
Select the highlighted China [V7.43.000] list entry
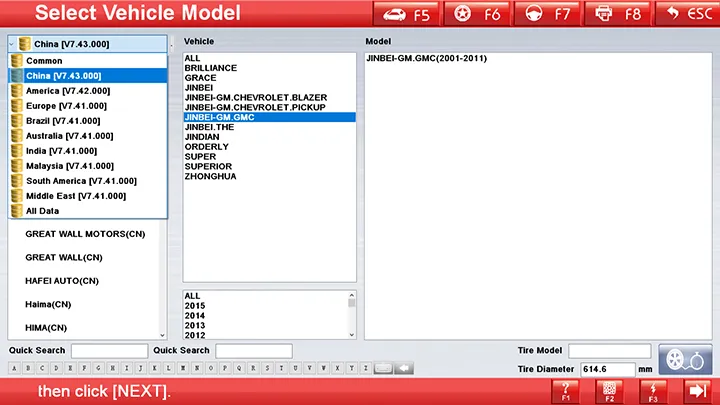coord(88,76)
